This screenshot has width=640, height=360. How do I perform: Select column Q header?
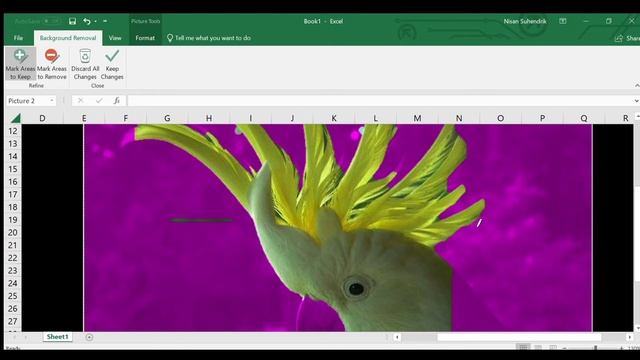click(x=584, y=118)
